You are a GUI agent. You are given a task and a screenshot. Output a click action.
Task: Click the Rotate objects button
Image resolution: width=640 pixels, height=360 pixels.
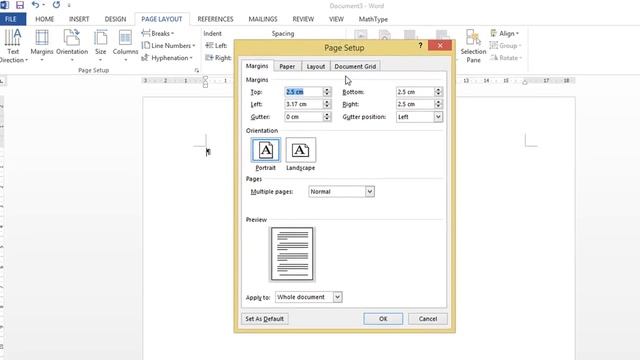pos(506,58)
